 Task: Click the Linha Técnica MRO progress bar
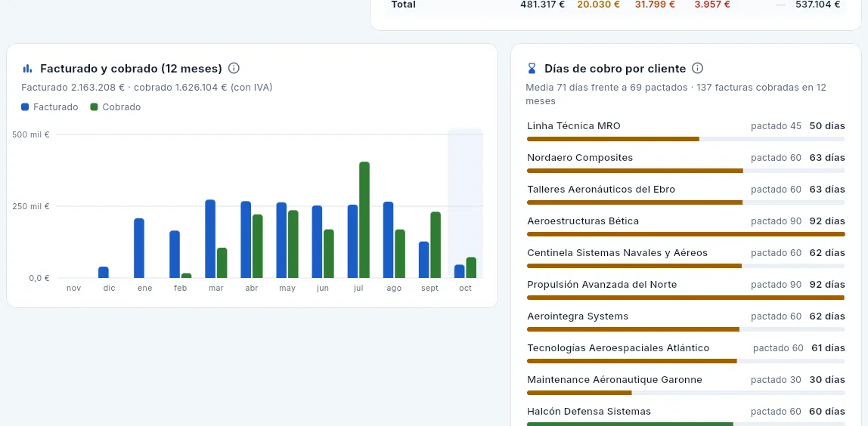(x=686, y=139)
